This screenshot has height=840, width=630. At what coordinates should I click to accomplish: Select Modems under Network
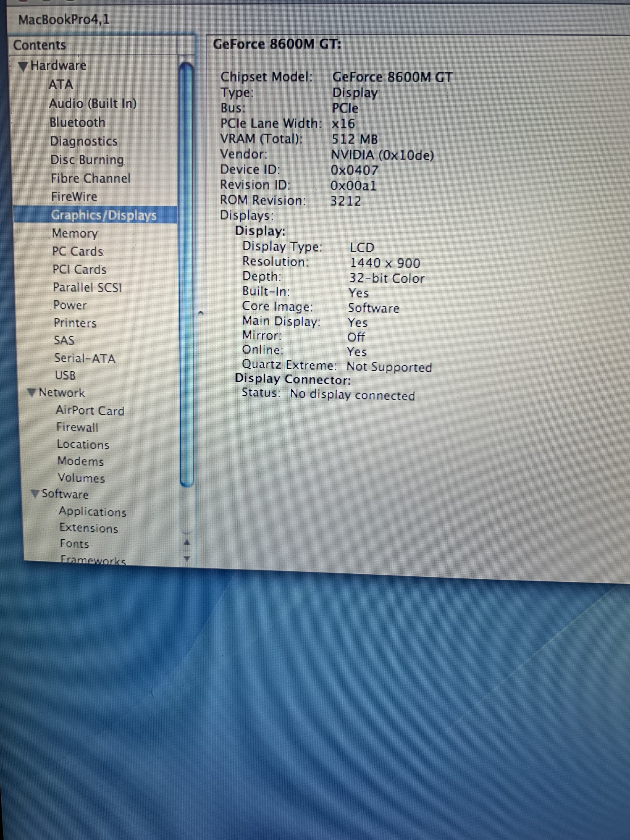click(x=81, y=461)
